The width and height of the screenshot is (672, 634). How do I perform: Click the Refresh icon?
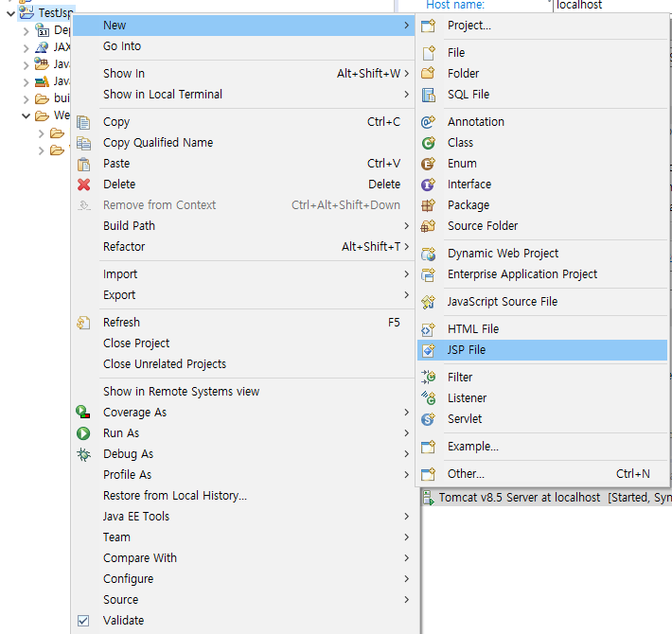(x=83, y=323)
